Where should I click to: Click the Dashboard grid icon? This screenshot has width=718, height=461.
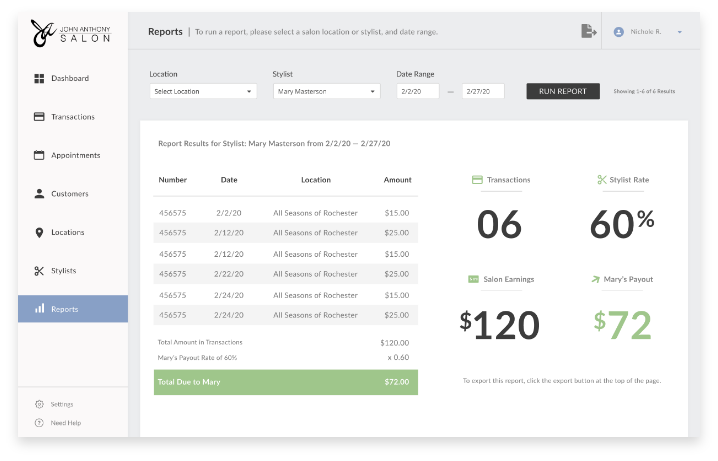click(x=39, y=78)
